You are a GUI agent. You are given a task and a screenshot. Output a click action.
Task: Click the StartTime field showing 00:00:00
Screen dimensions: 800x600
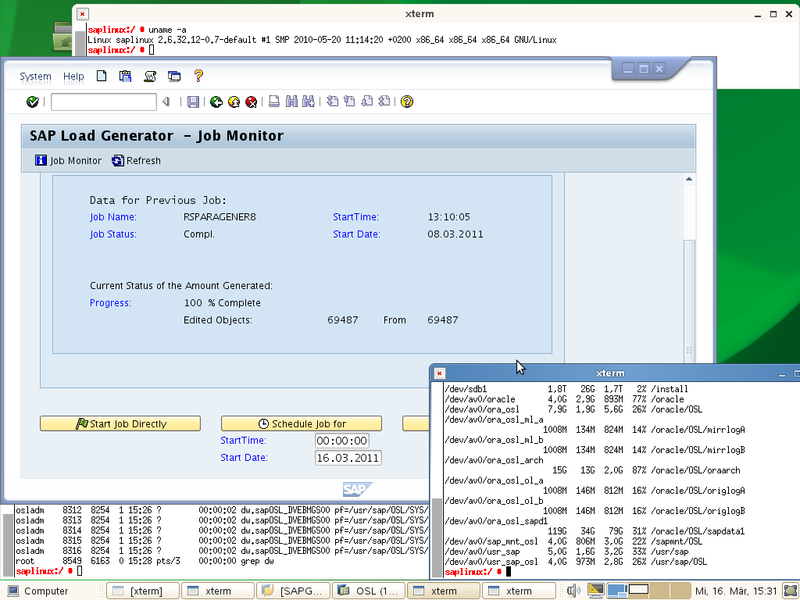point(342,441)
